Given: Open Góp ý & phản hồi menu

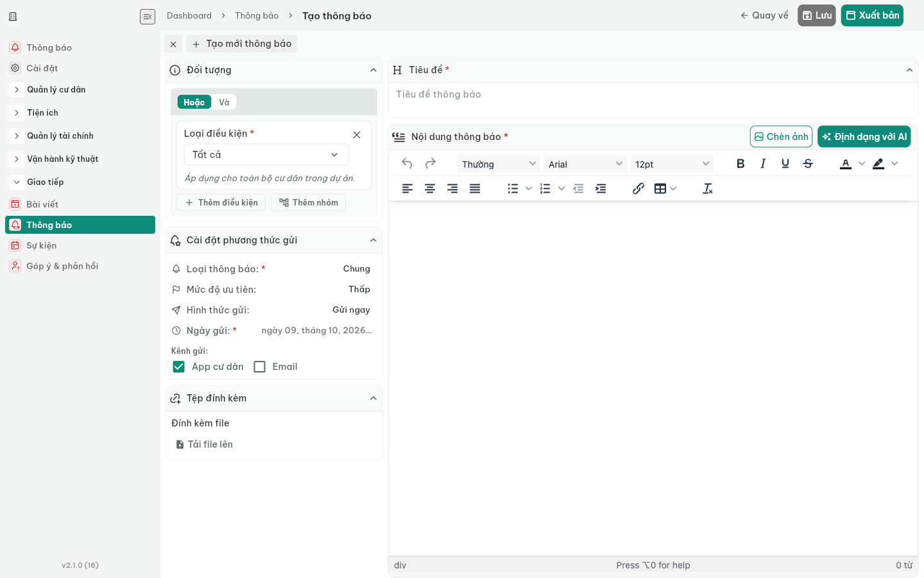Looking at the screenshot, I should click(x=80, y=266).
